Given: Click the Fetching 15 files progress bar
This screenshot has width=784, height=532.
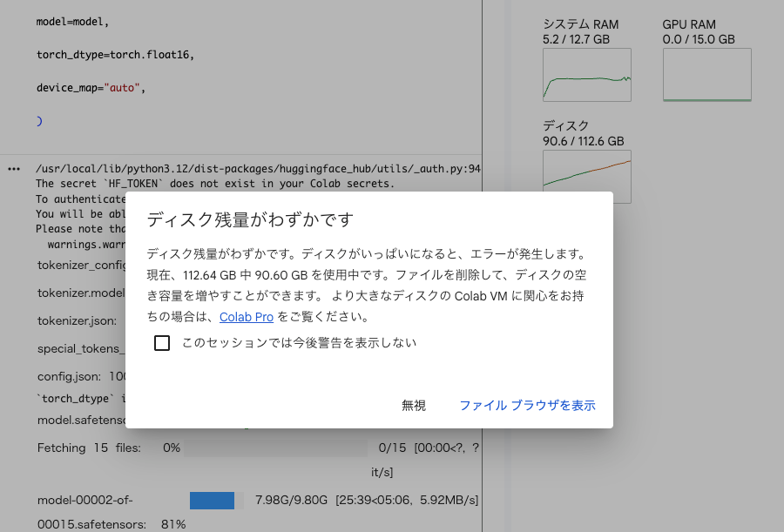Looking at the screenshot, I should pos(275,448).
